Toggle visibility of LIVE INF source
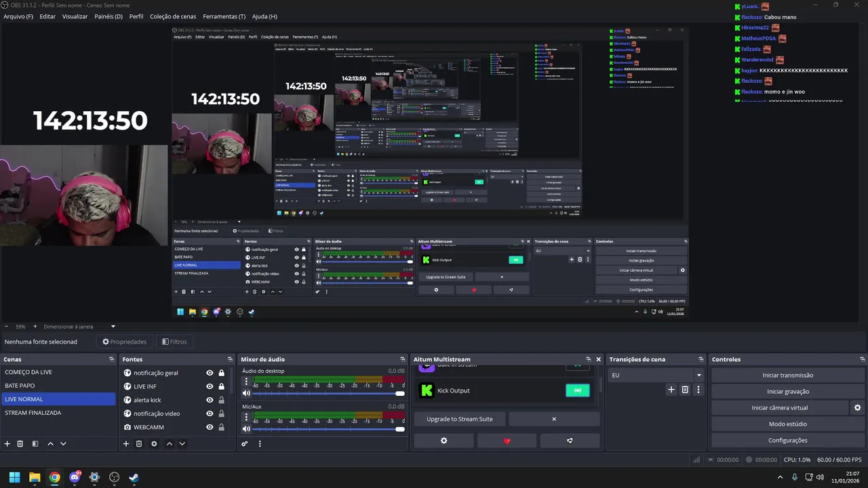The width and height of the screenshot is (868, 488). [210, 386]
